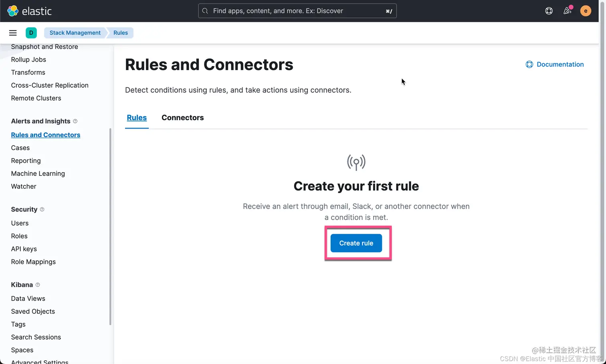Open Spaces under Kibana

pyautogui.click(x=22, y=350)
